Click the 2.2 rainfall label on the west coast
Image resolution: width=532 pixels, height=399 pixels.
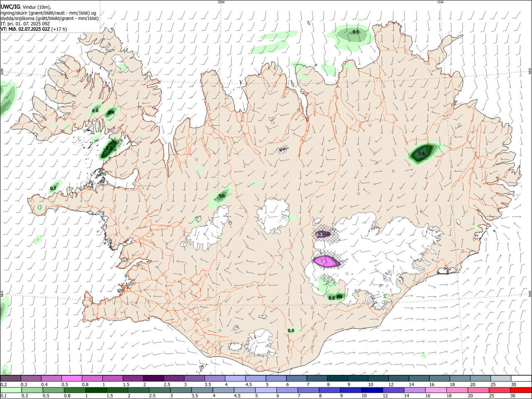coord(109,148)
